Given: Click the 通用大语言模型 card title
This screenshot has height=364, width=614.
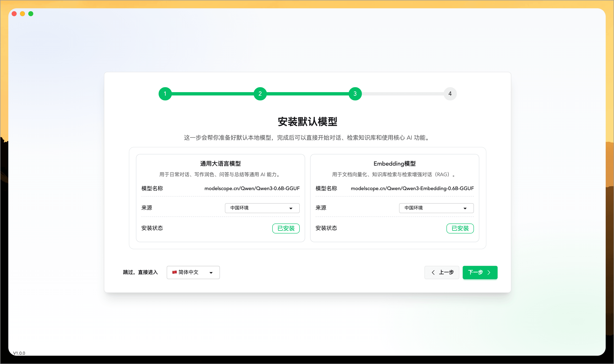Looking at the screenshot, I should pos(220,163).
